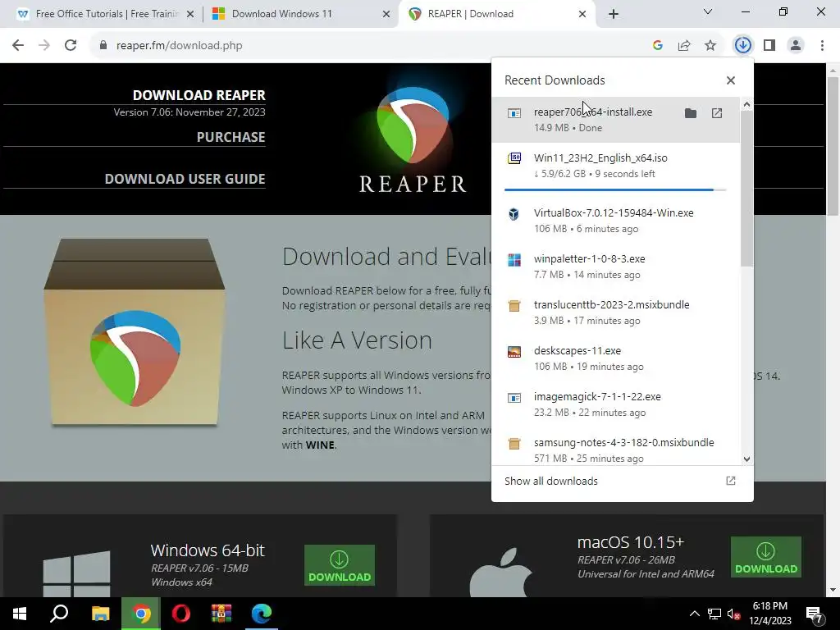Open the Chrome side panel

coord(769,46)
